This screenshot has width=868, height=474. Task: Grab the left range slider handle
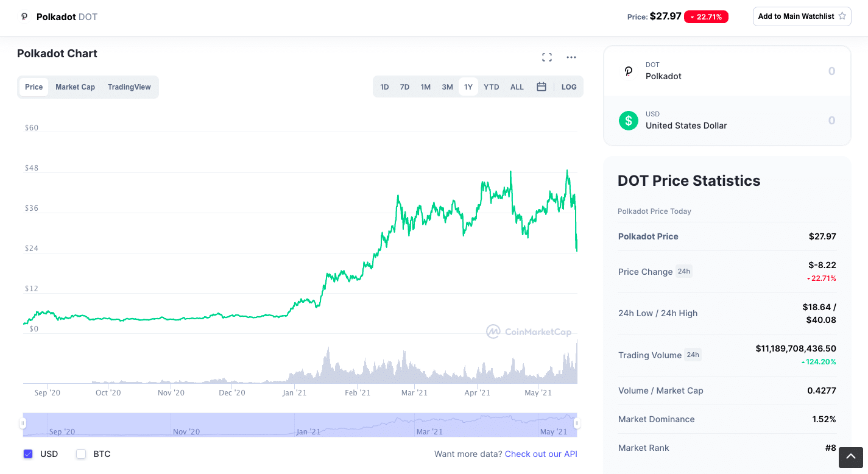click(x=23, y=423)
